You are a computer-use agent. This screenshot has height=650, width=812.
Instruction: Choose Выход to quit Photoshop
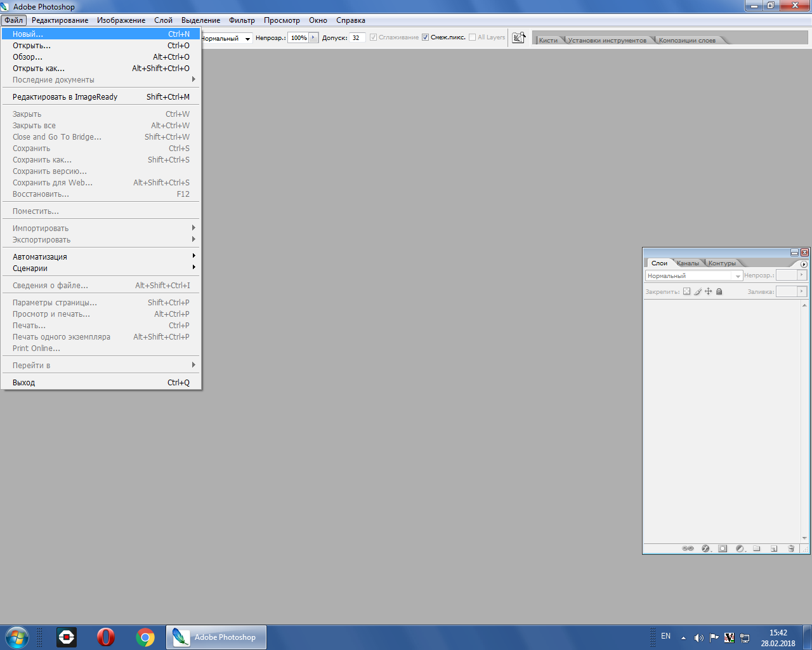(101, 383)
